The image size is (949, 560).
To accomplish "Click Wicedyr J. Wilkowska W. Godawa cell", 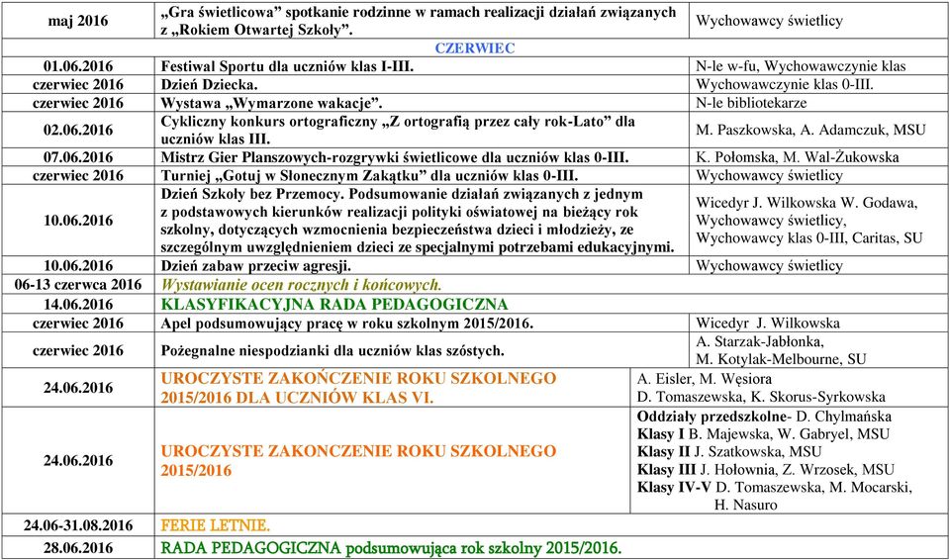I will [x=818, y=221].
